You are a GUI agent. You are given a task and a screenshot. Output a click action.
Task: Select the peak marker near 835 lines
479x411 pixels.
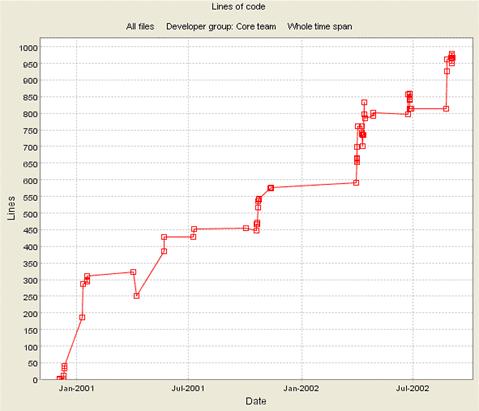[364, 102]
